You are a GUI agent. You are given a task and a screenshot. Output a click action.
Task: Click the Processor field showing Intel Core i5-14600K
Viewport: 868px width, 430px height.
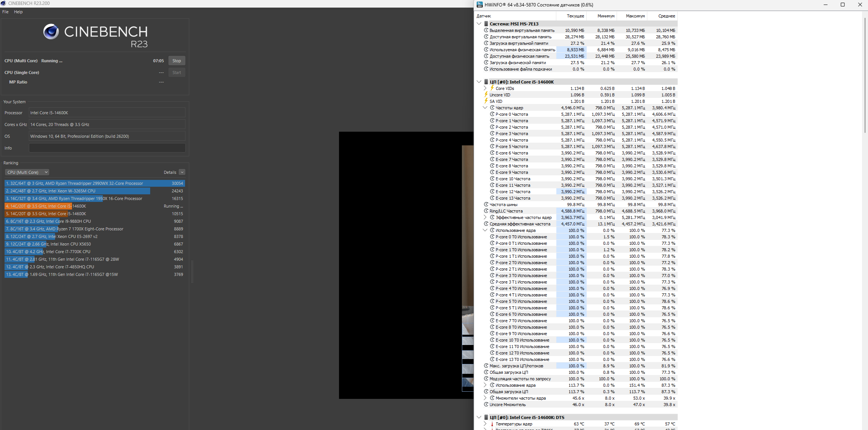107,113
